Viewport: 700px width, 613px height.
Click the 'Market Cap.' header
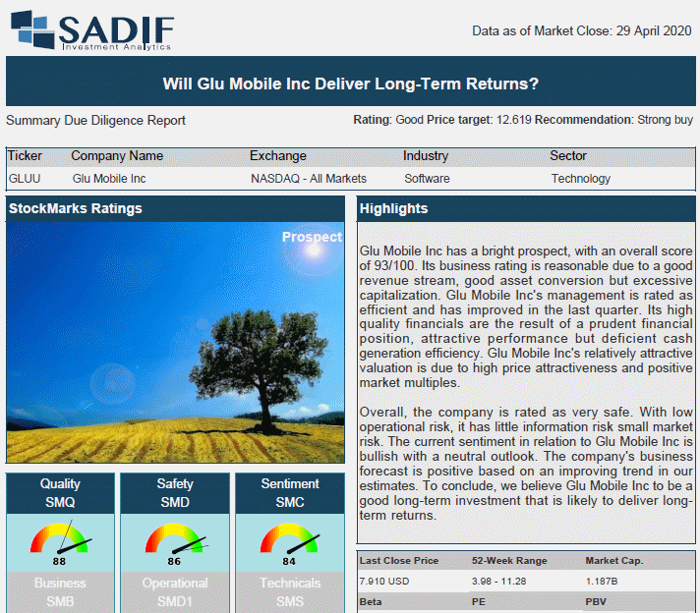614,561
